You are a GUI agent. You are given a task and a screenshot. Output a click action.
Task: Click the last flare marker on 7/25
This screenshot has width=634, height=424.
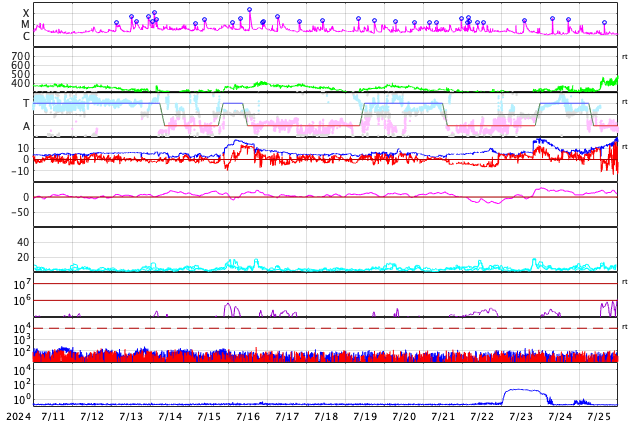coord(604,23)
